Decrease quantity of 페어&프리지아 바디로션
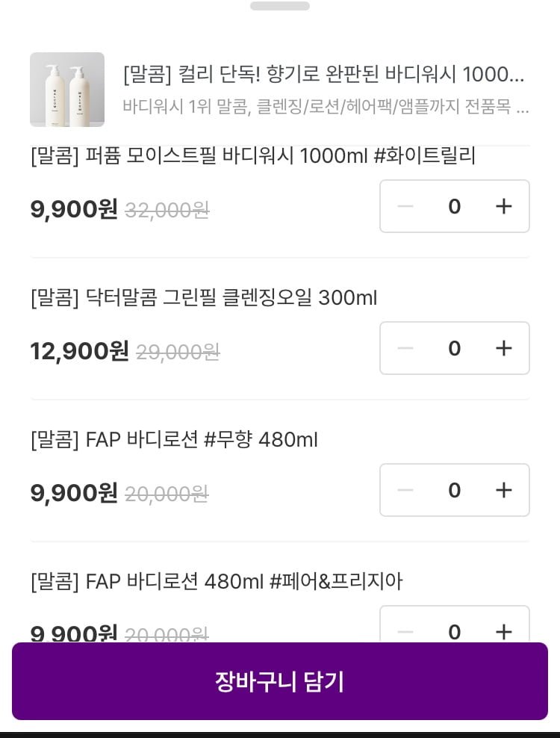The image size is (560, 738). (405, 631)
